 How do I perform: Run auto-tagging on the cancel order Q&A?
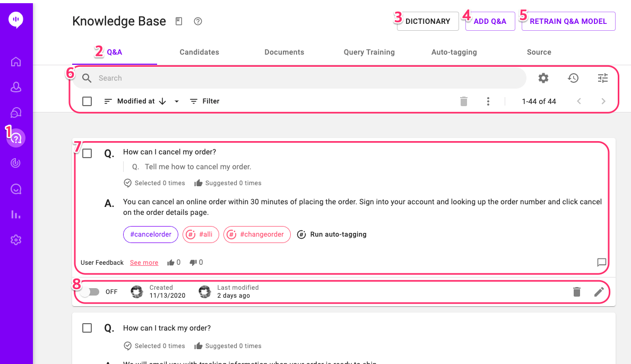point(332,234)
